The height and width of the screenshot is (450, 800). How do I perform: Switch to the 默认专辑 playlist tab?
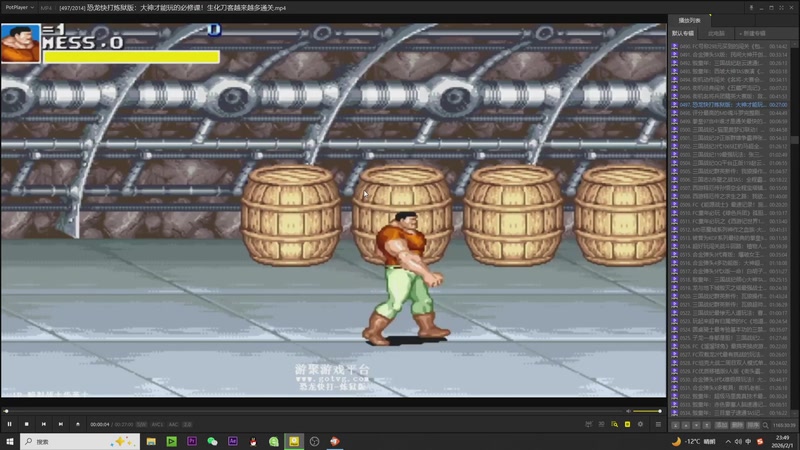(683, 33)
